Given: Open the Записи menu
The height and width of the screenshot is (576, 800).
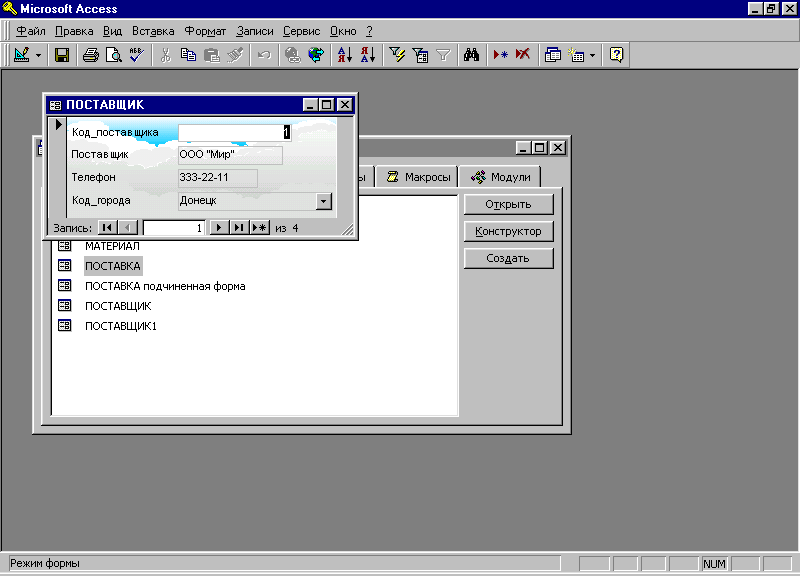Looking at the screenshot, I should [x=255, y=31].
